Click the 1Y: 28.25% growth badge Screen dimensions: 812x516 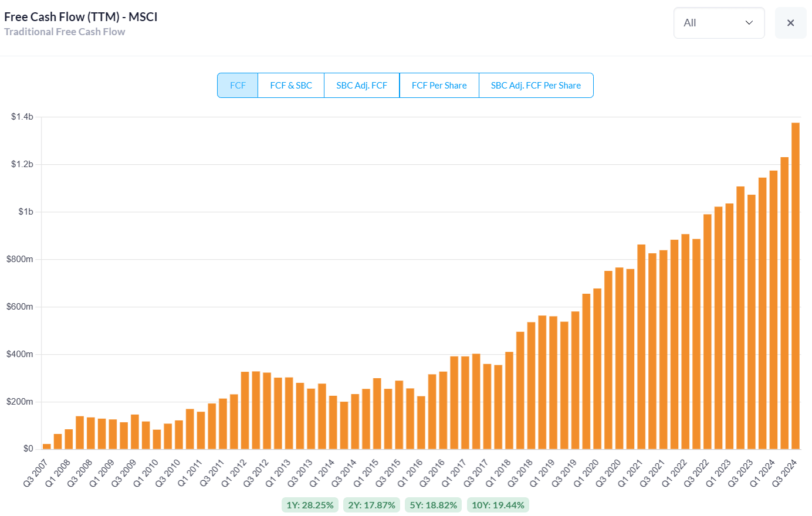[x=310, y=505]
